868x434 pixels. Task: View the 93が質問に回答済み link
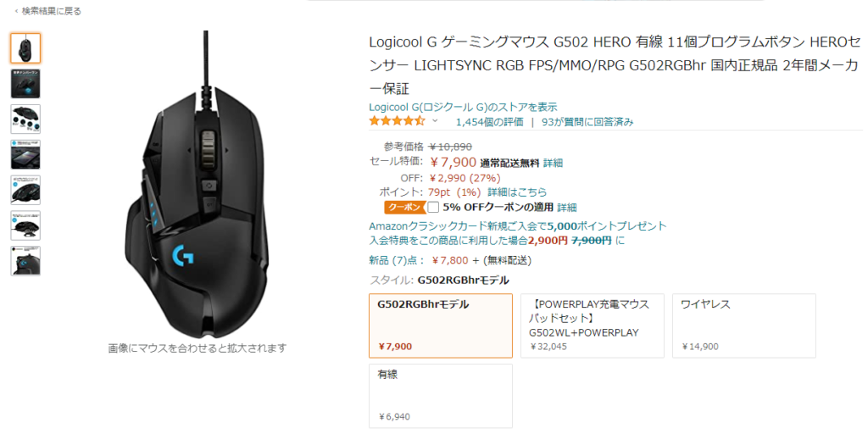click(x=588, y=122)
